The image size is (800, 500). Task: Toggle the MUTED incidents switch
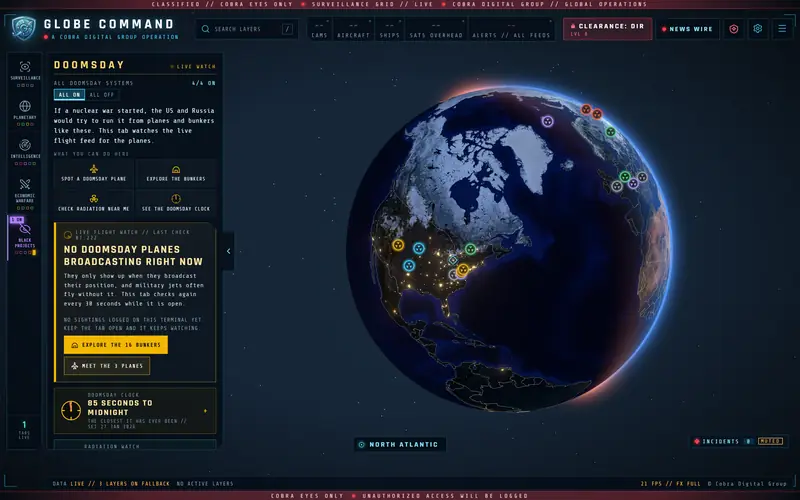coord(770,441)
